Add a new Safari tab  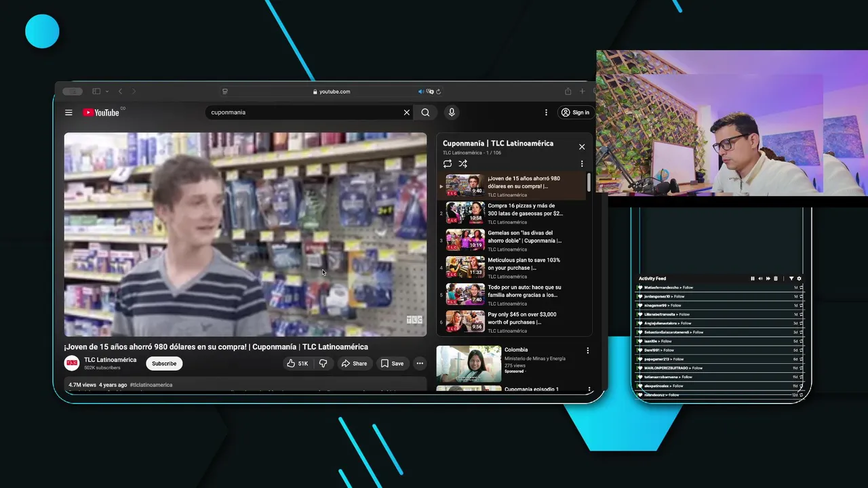(x=582, y=91)
